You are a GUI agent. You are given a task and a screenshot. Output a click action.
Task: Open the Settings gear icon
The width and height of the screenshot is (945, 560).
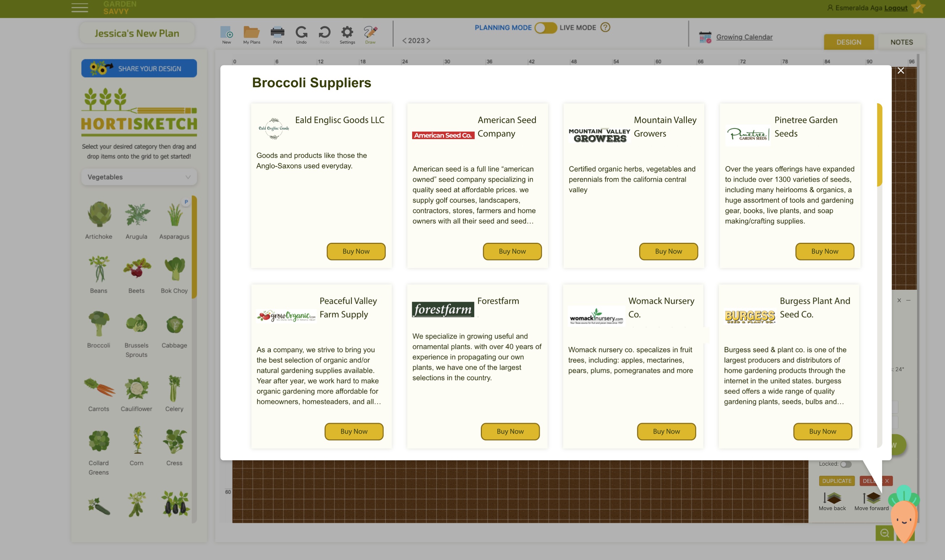coord(347,32)
